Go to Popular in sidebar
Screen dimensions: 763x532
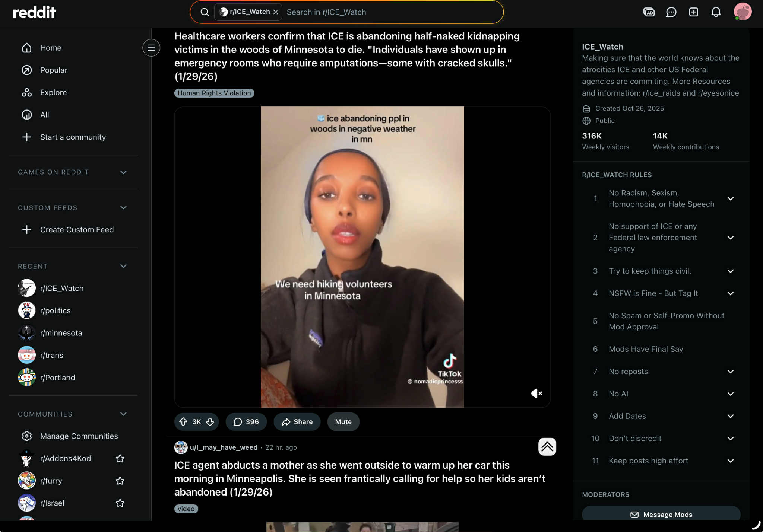tap(54, 70)
